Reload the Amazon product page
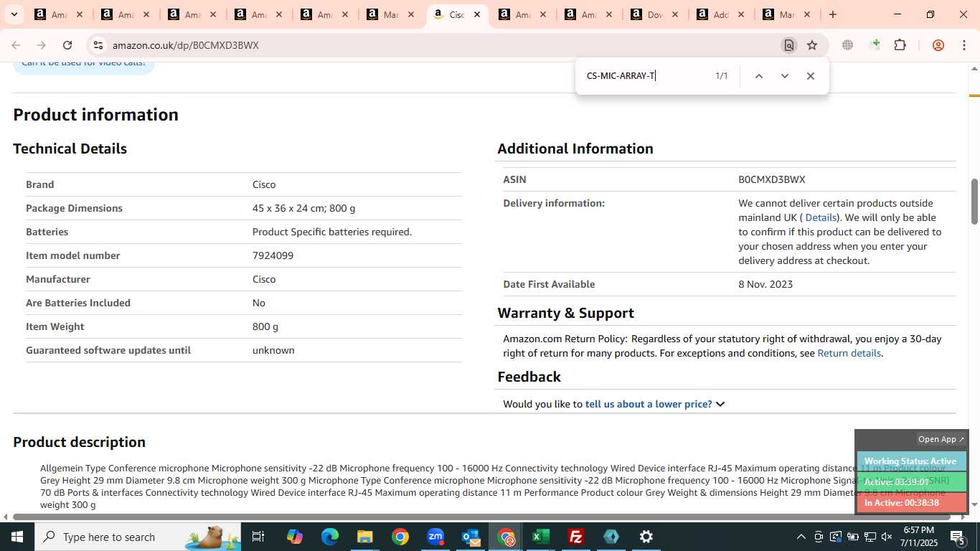This screenshot has width=980, height=551. (67, 45)
